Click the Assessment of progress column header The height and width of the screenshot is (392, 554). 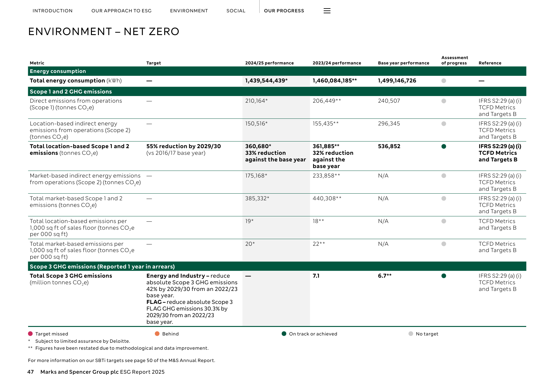pos(455,60)
